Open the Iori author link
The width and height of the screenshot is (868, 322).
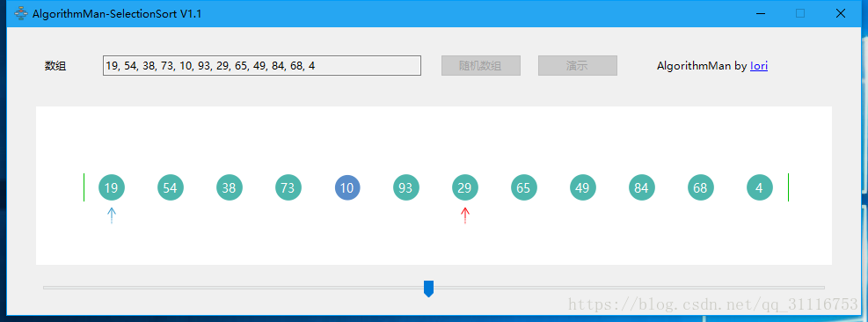[758, 66]
